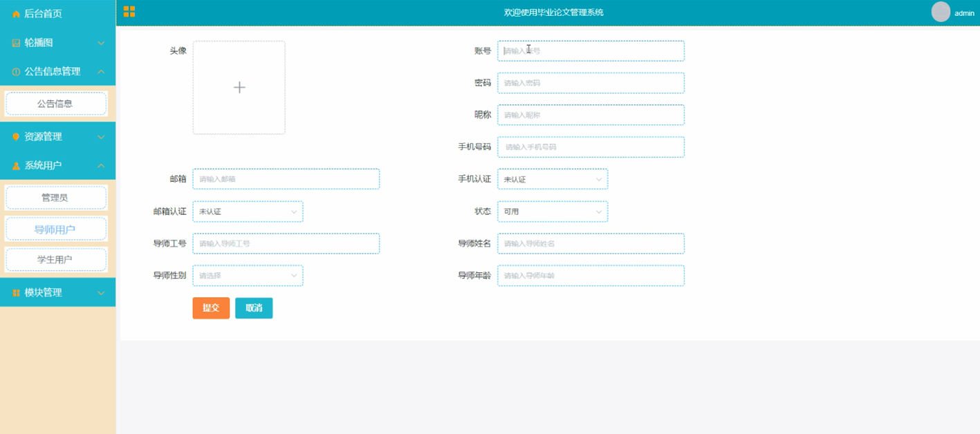Open the 资源管理 menu label

43,137
